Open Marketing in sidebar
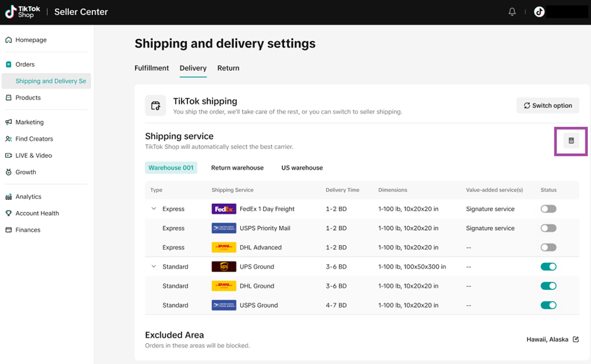Viewport: 591px width, 364px height. click(x=30, y=122)
